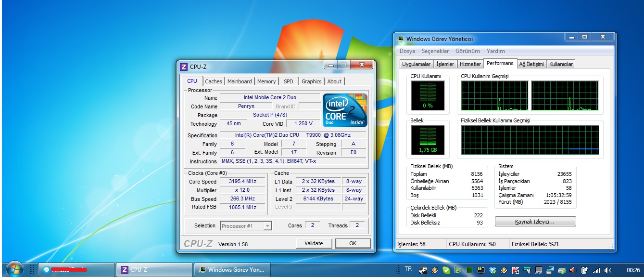
Task: Click the Validate button in CPU-Z
Action: (x=314, y=243)
